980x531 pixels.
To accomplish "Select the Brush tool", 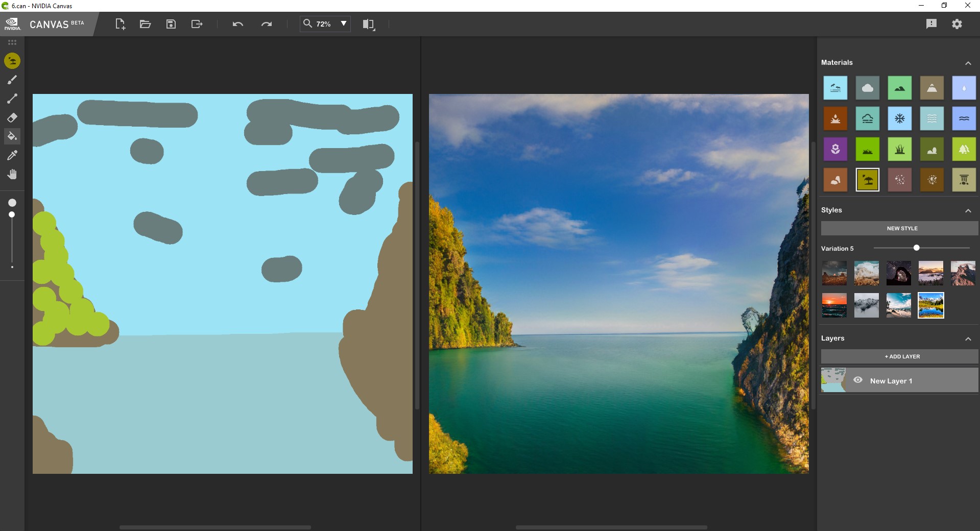I will tap(12, 80).
